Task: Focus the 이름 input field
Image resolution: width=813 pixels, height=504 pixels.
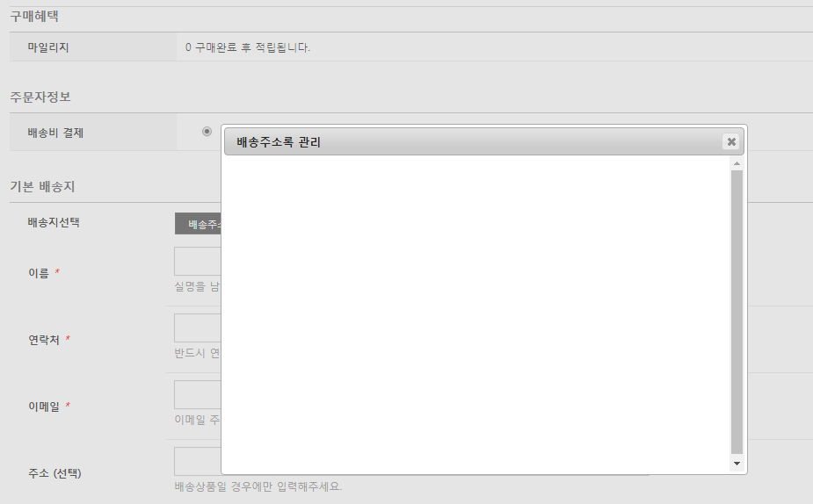Action: click(198, 262)
